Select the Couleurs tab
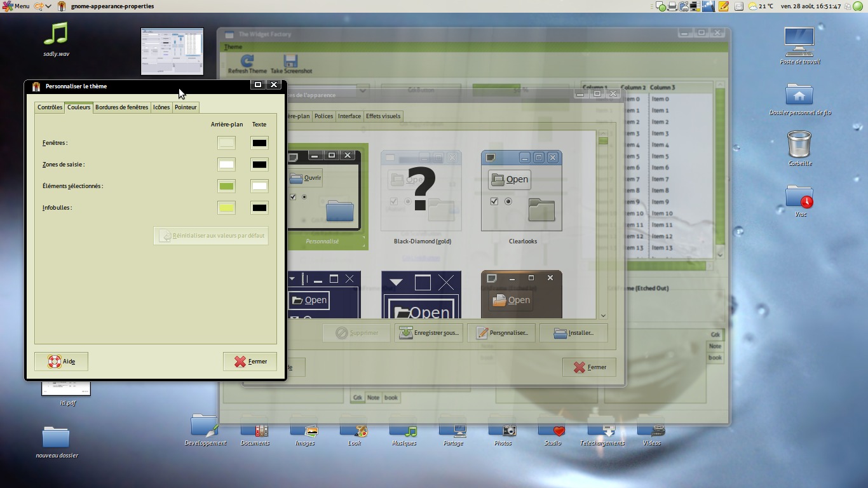868x488 pixels. [79, 107]
